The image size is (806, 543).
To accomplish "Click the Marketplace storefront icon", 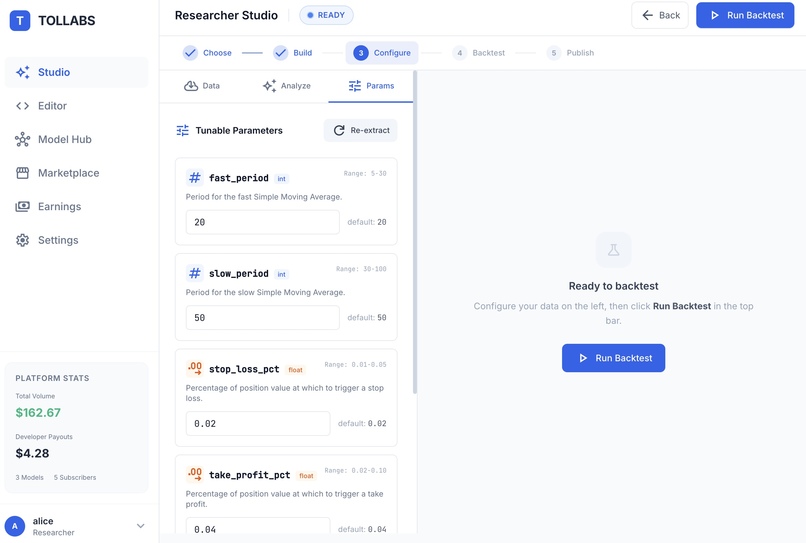I will pyautogui.click(x=23, y=173).
